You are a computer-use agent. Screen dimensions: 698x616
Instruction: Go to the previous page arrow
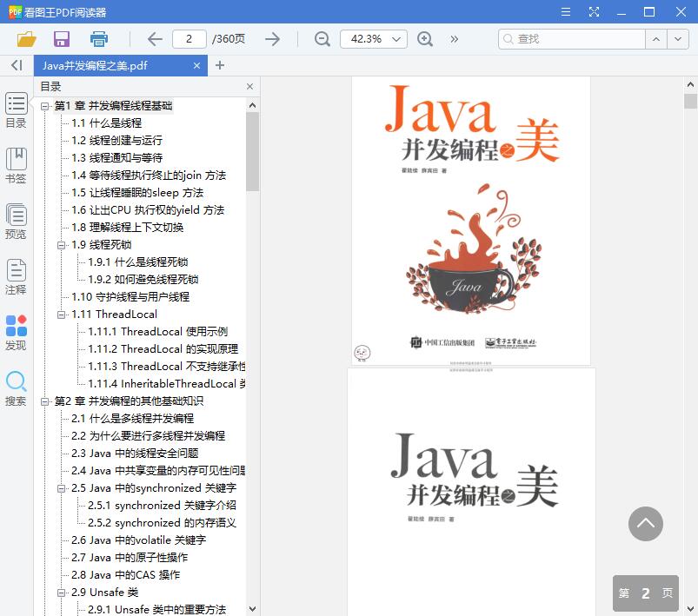coord(155,39)
